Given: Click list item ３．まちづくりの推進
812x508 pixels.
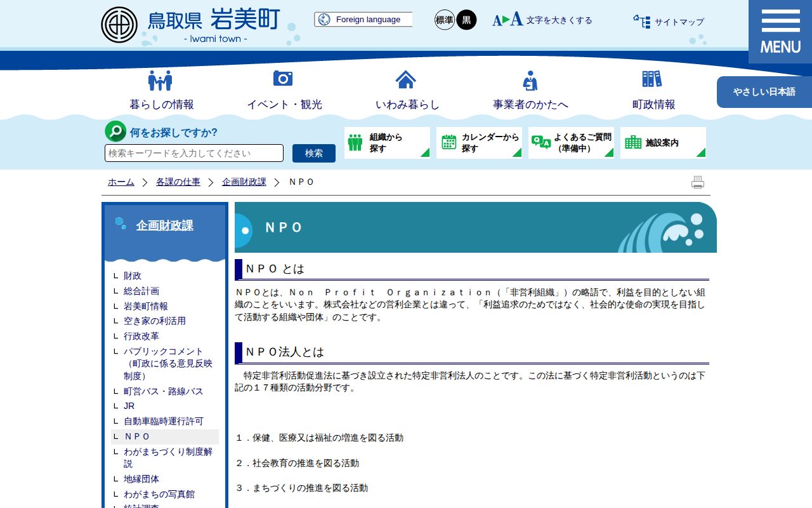Looking at the screenshot, I should 301,488.
